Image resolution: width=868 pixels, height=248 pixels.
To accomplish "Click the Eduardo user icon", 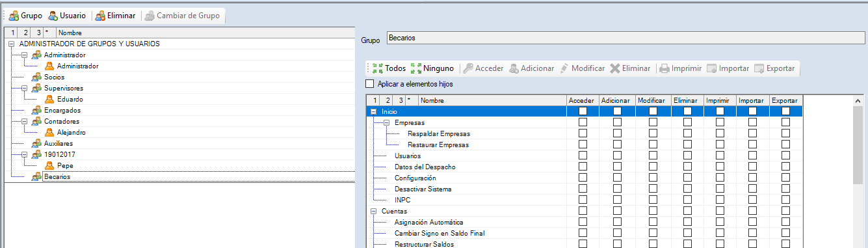I will (49, 99).
